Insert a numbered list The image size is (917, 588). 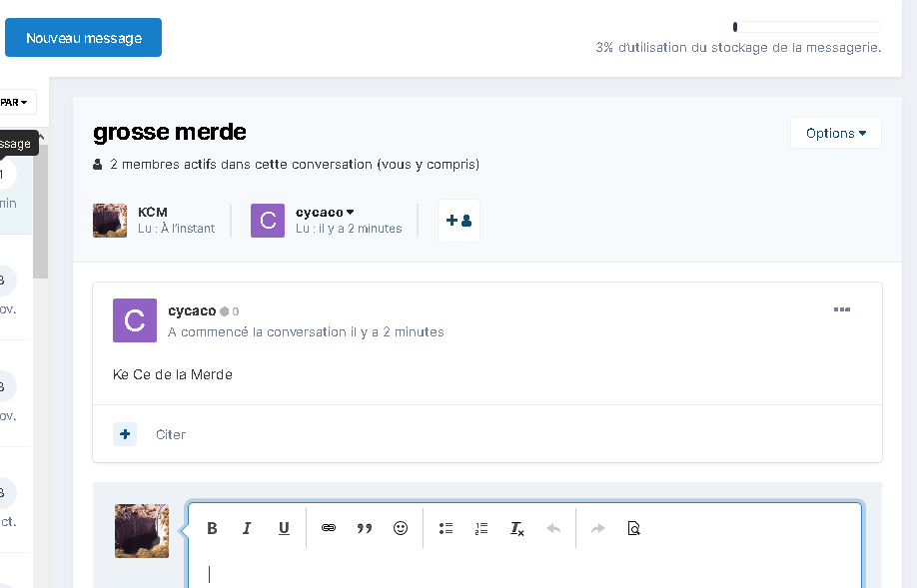pyautogui.click(x=481, y=529)
